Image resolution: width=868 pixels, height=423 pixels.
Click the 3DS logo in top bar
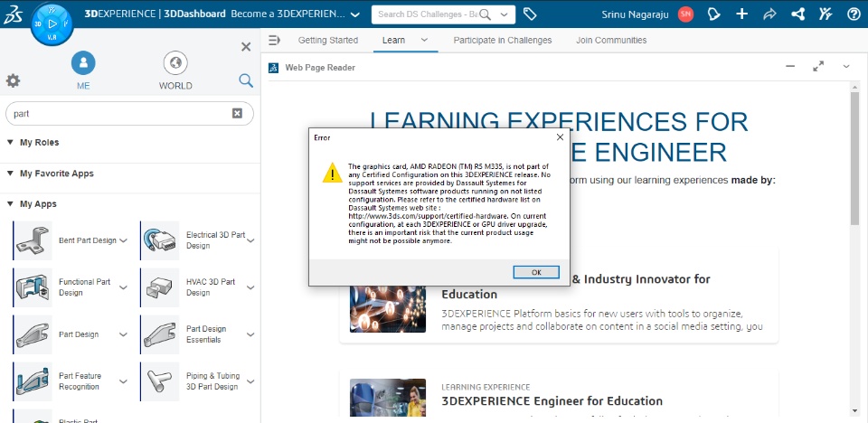point(13,14)
